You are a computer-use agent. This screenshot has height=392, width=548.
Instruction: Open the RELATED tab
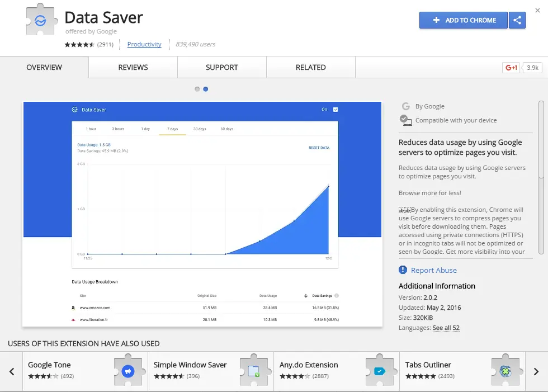point(311,68)
